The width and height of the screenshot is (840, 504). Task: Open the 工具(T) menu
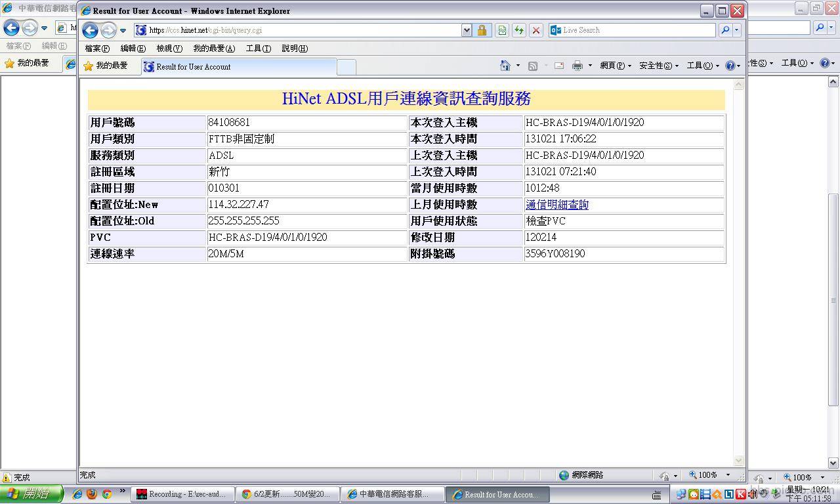tap(259, 49)
